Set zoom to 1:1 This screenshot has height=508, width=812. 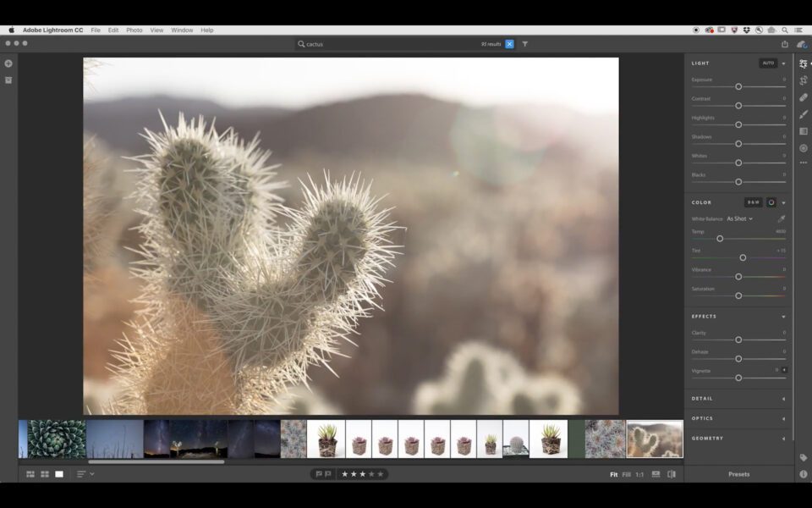[x=639, y=474]
